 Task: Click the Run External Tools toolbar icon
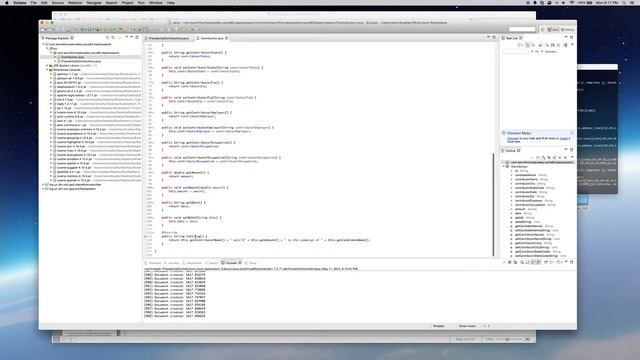[x=97, y=29]
